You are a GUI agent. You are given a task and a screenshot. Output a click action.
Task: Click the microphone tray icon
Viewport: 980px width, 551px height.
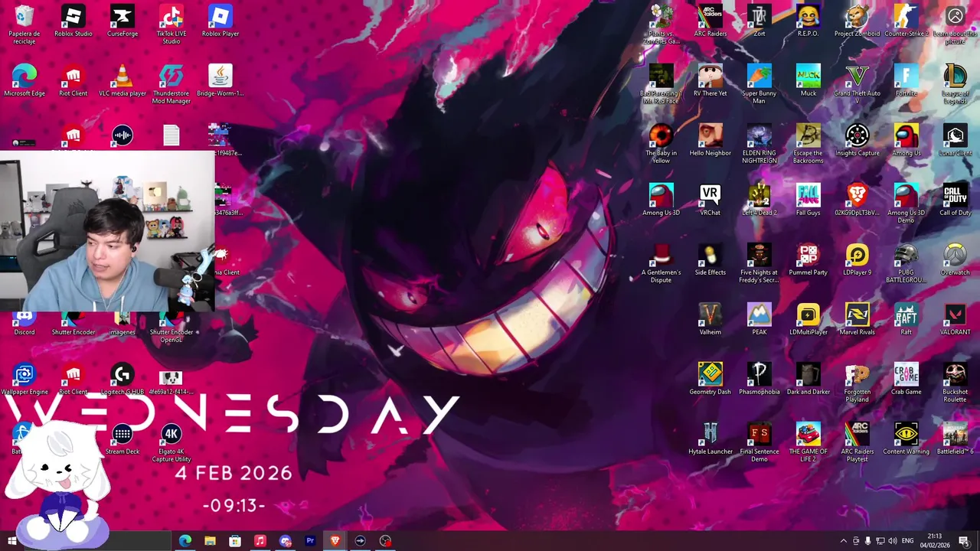pos(867,541)
